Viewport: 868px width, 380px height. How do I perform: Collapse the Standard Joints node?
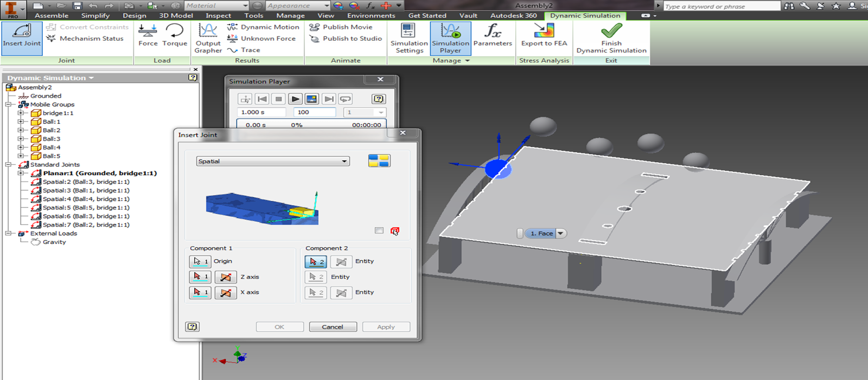(x=8, y=164)
